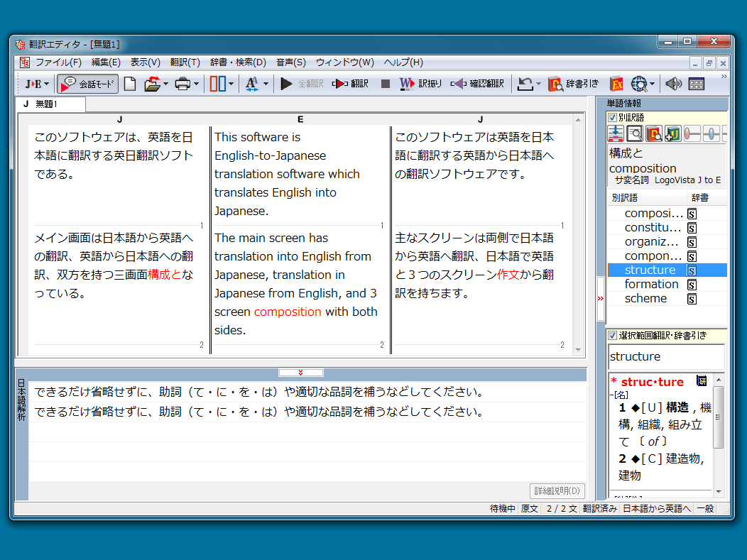Click the 確認翻訳 back-translation button
Image resolution: width=747 pixels, height=560 pixels.
[x=477, y=84]
